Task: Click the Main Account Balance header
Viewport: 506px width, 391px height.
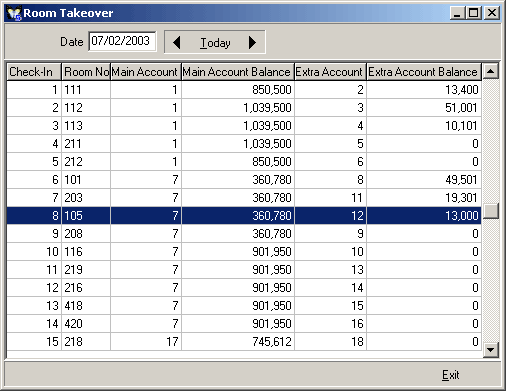Action: [x=238, y=72]
